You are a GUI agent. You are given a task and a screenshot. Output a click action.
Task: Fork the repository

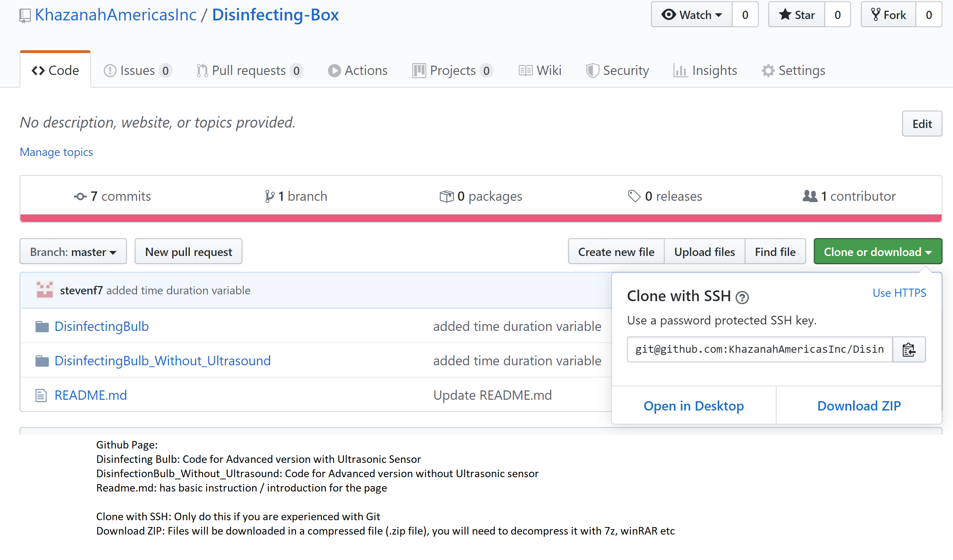888,15
